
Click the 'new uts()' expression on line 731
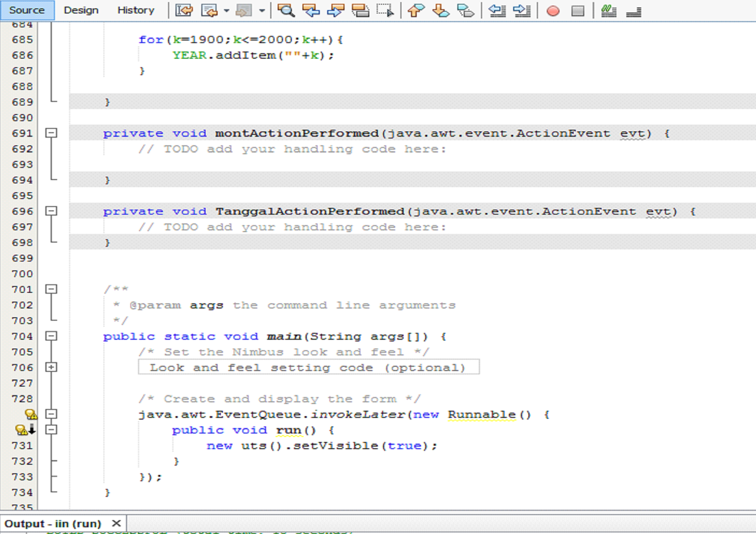pyautogui.click(x=244, y=446)
